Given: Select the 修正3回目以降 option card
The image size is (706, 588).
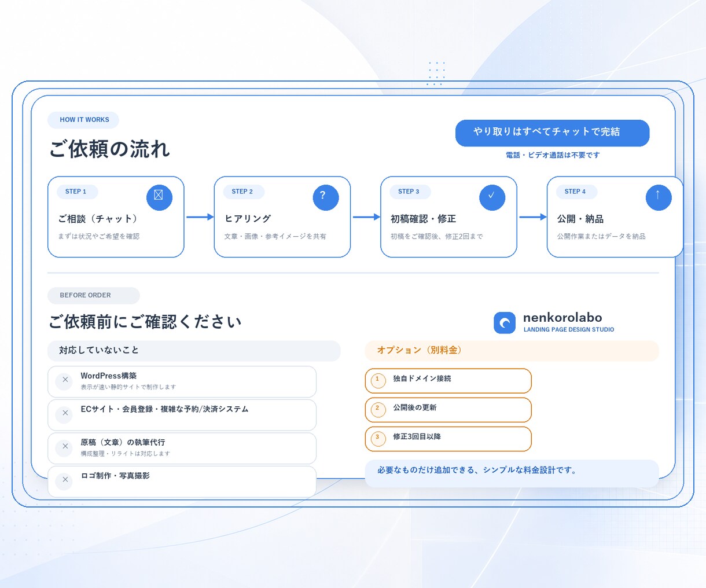Looking at the screenshot, I should coord(448,439).
